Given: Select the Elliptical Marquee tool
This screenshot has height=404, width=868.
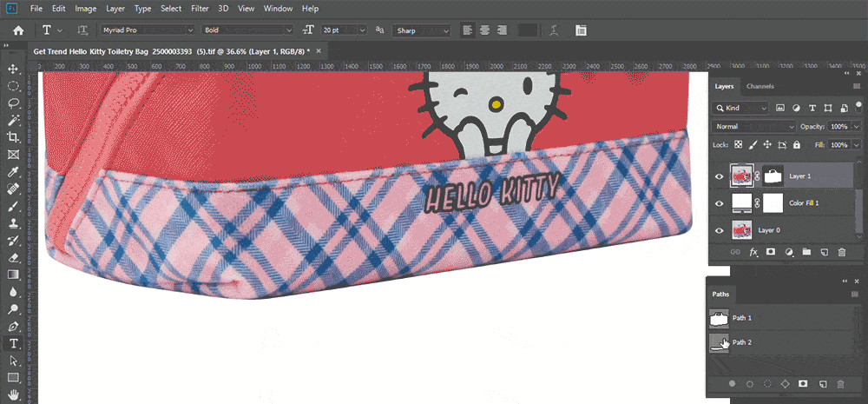Looking at the screenshot, I should 13,86.
